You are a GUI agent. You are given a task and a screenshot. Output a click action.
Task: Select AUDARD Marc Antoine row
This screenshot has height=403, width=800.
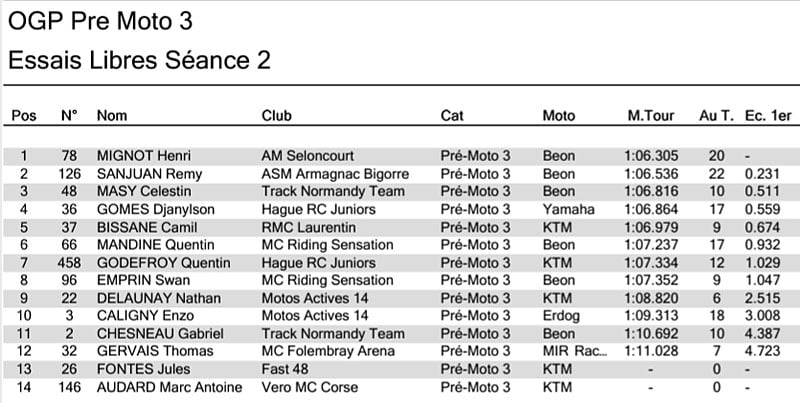pyautogui.click(x=169, y=387)
